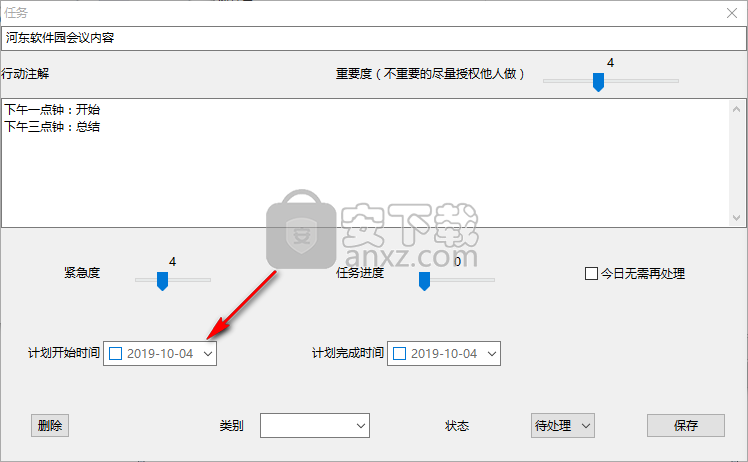Click the 删除 button

tap(50, 425)
